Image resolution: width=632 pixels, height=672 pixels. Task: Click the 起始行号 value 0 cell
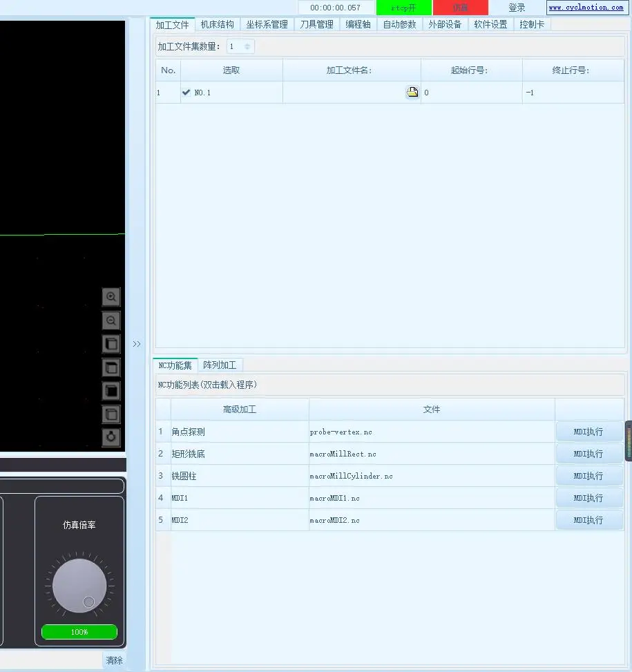point(472,92)
